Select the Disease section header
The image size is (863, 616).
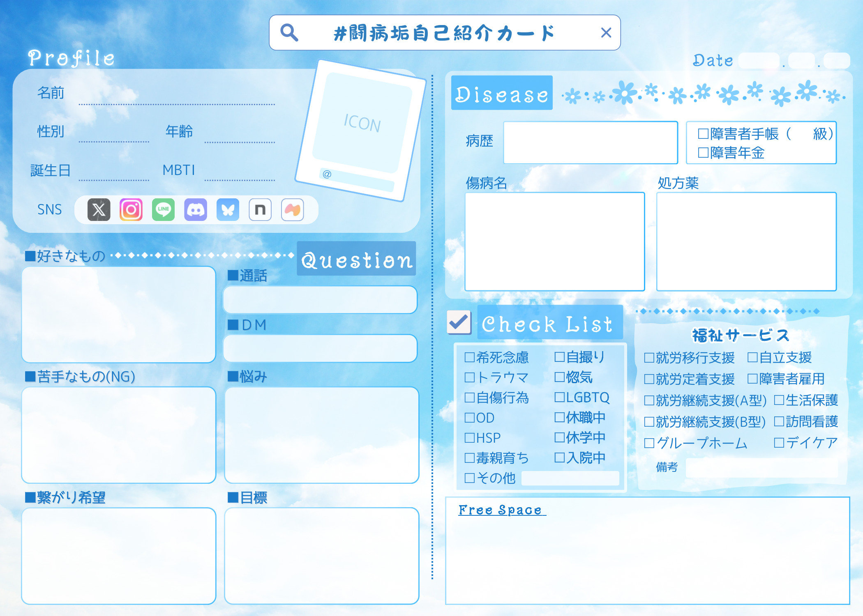[501, 94]
